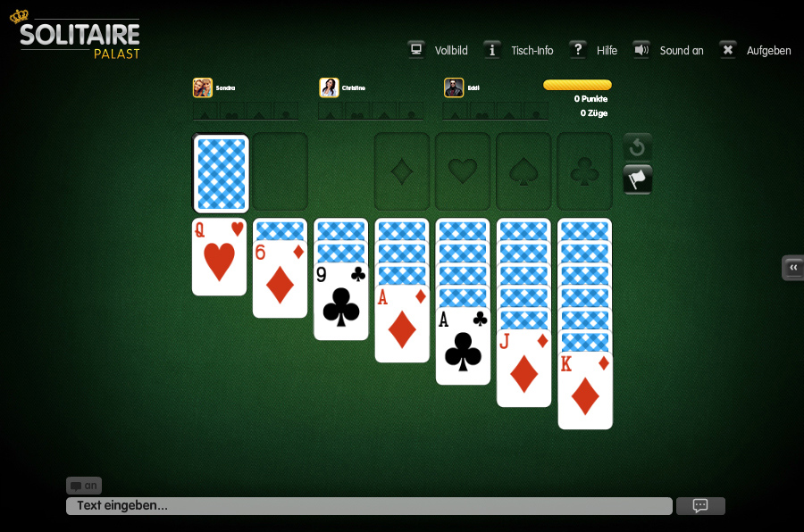Click the undo arrow button

coord(637,147)
